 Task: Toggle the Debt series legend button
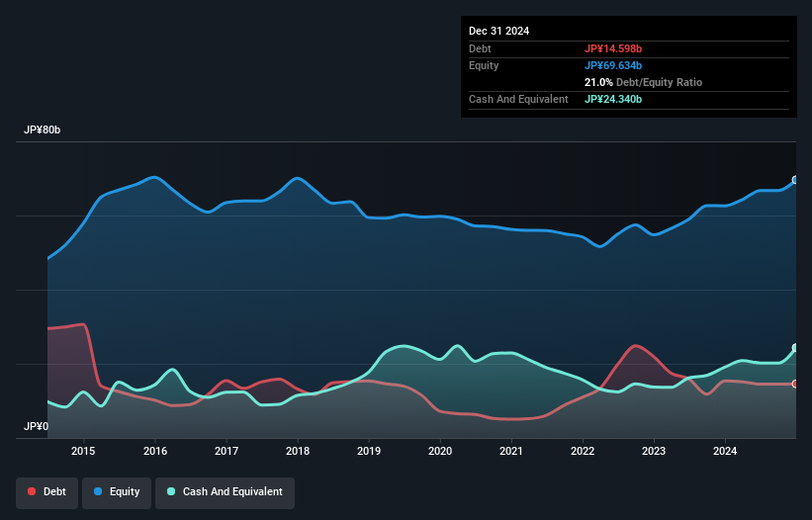click(47, 492)
